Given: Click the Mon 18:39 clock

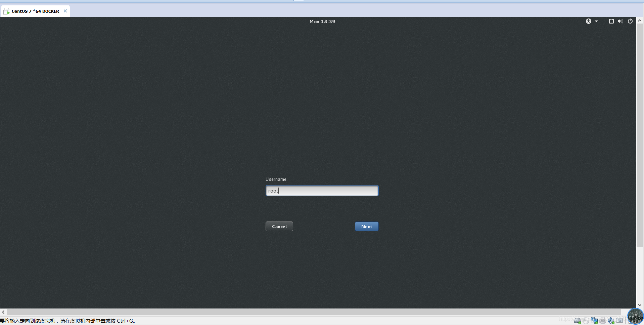Looking at the screenshot, I should coord(322,22).
